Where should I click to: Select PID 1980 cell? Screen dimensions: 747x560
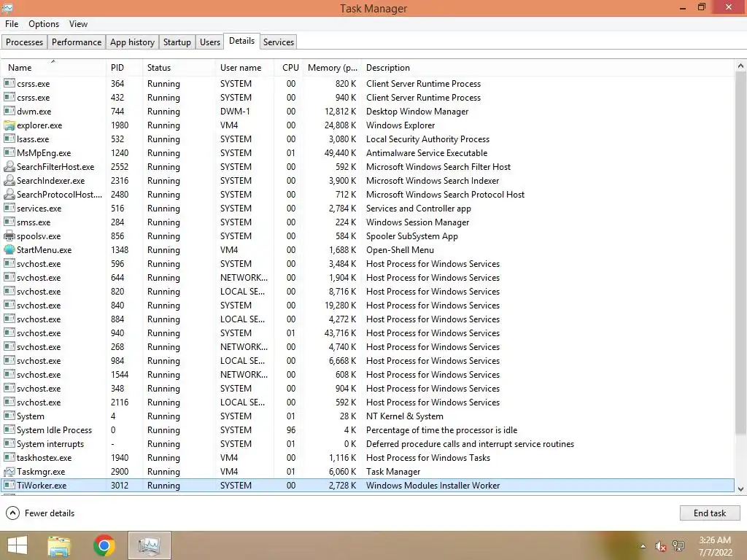(120, 125)
